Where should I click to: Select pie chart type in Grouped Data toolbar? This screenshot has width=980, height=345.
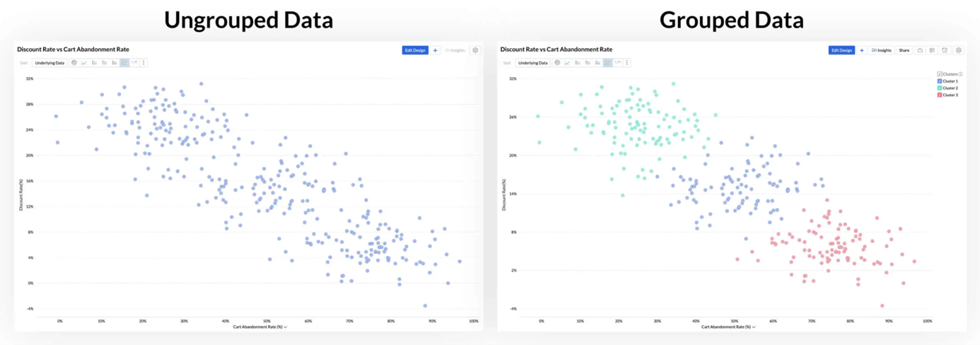coord(557,63)
